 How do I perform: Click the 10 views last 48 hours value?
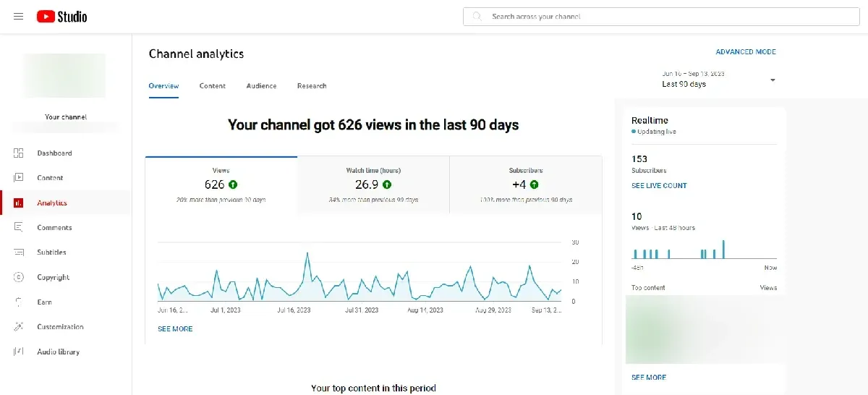(637, 216)
